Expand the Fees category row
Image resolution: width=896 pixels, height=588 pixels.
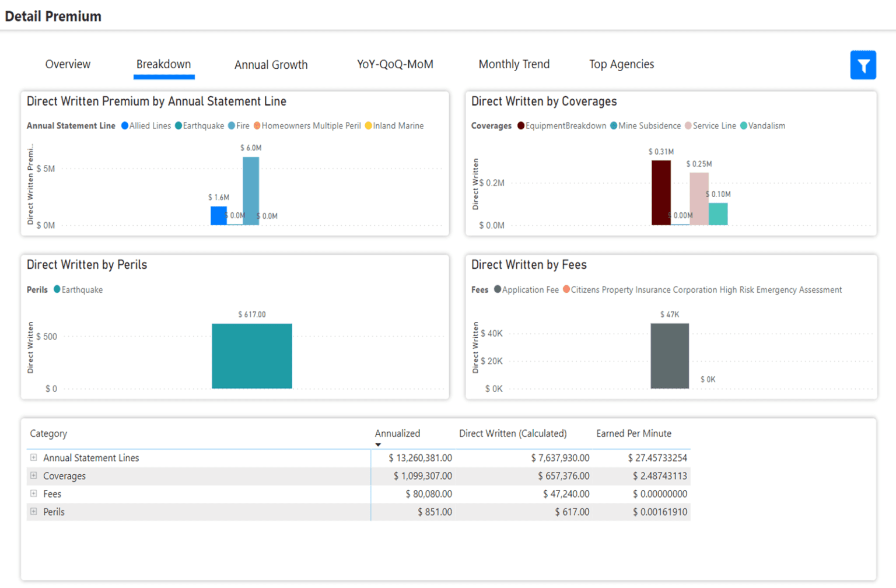click(x=34, y=494)
